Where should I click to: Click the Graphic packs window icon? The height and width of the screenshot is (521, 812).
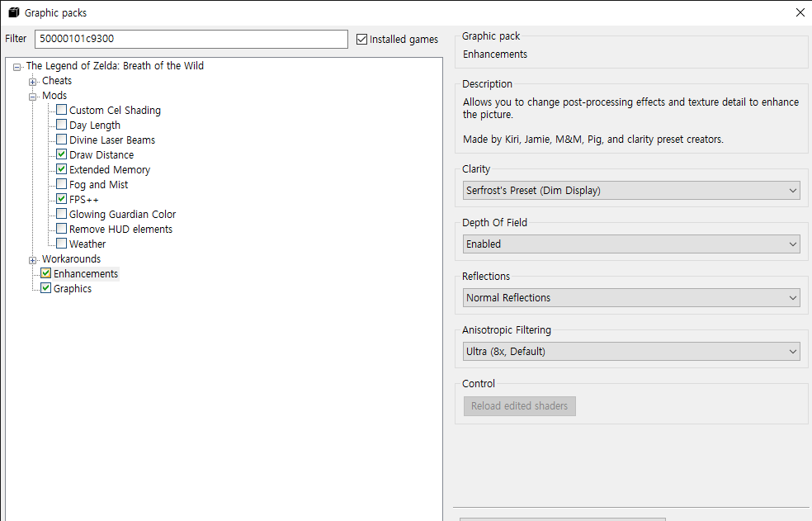[x=14, y=12]
